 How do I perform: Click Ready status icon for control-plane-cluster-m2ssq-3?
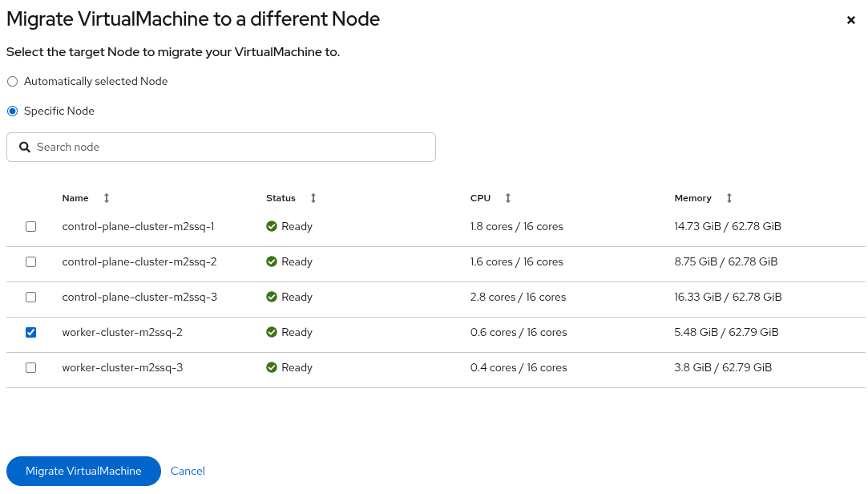click(272, 298)
